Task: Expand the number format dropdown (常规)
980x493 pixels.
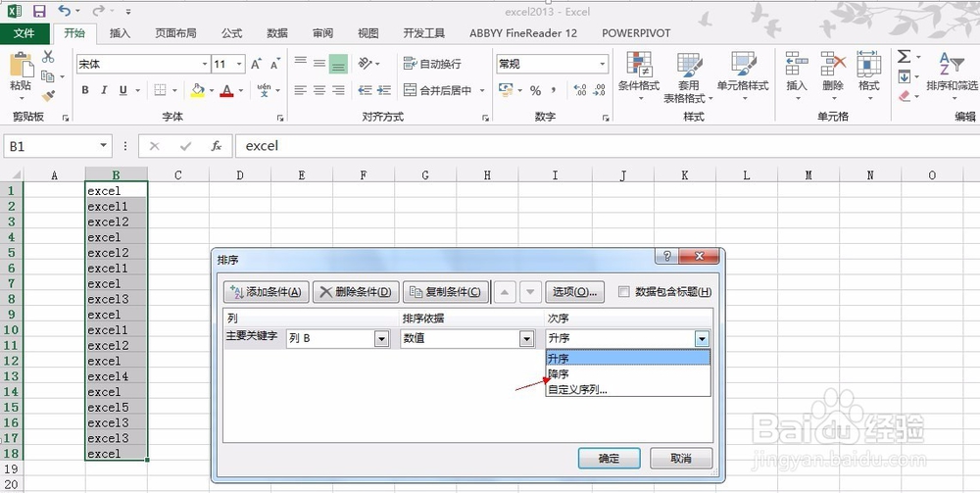Action: tap(603, 64)
